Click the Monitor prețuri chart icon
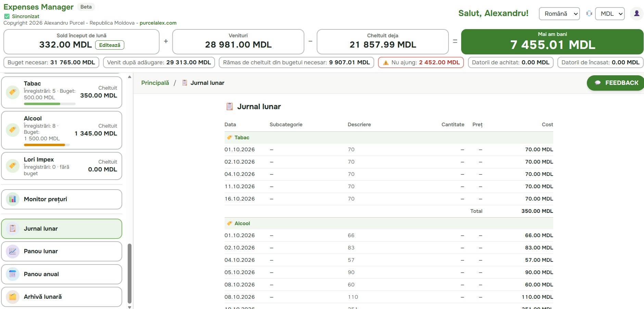This screenshot has height=309, width=644. tap(13, 199)
